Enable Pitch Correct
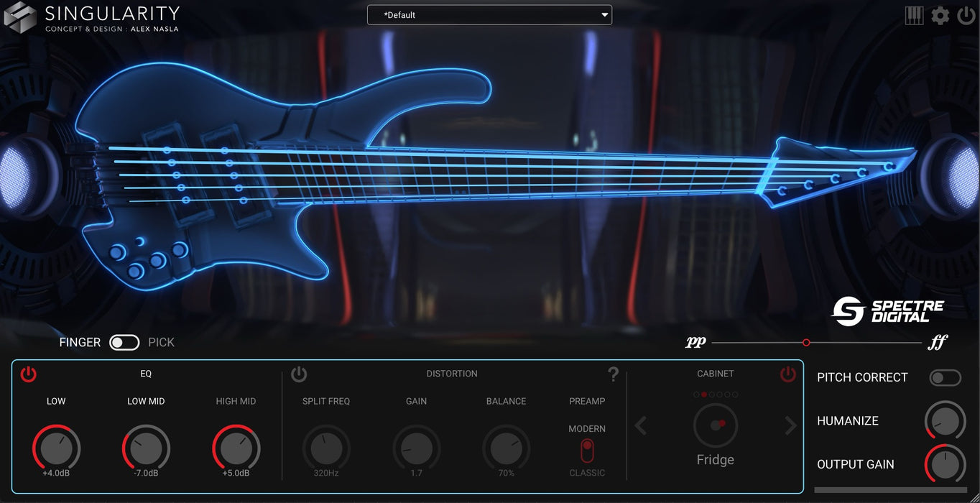980x503 pixels. tap(946, 377)
